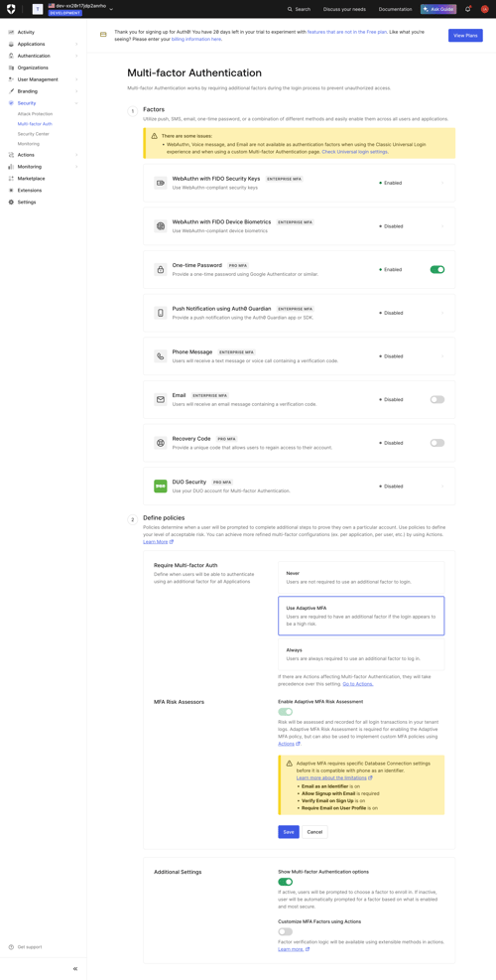Viewport: 496px width, 980px height.
Task: Click the Recovery Code icon
Action: 161,443
